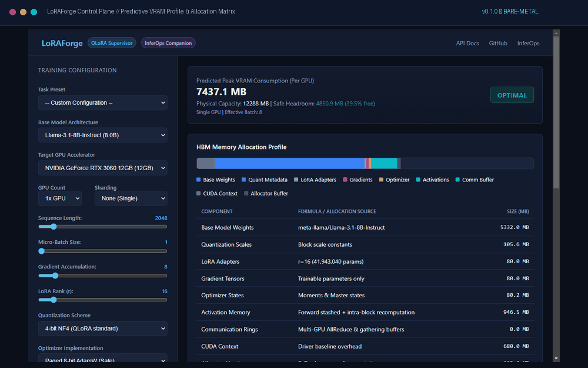Click the LoRA Adapters legend swatch

[x=296, y=180]
